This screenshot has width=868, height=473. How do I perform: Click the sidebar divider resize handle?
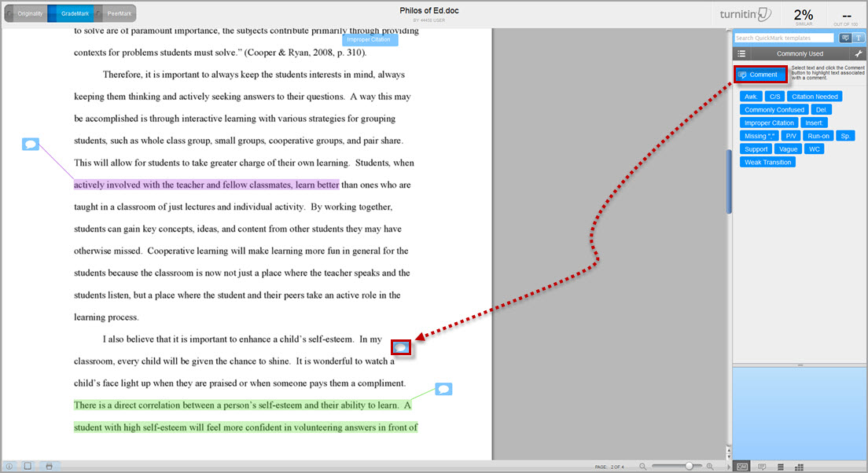click(800, 365)
